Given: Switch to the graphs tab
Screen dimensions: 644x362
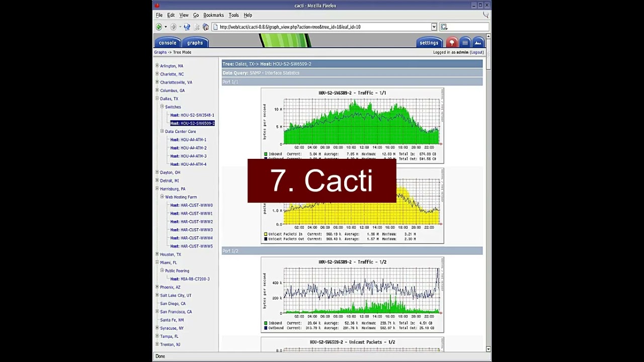Looking at the screenshot, I should point(195,43).
